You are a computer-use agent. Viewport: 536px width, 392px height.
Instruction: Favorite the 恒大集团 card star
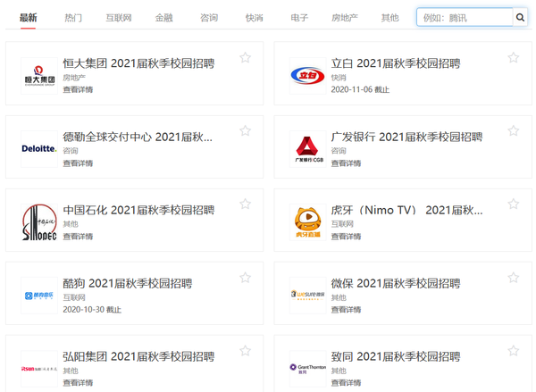[245, 57]
